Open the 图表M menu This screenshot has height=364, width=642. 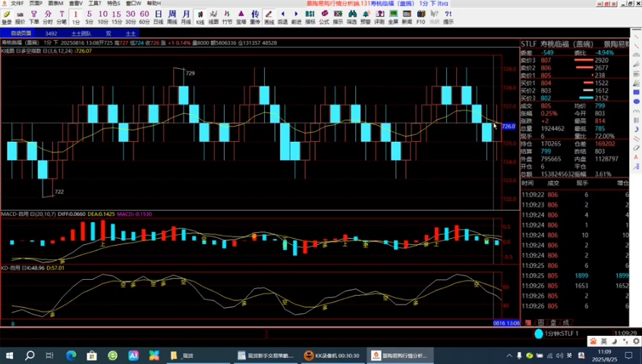click(55, 3)
